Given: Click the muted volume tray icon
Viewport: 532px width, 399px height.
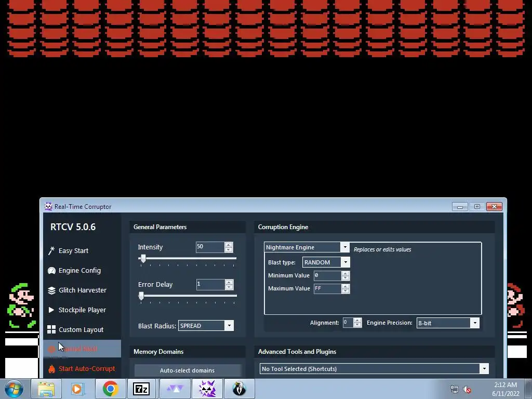Looking at the screenshot, I should (467, 390).
